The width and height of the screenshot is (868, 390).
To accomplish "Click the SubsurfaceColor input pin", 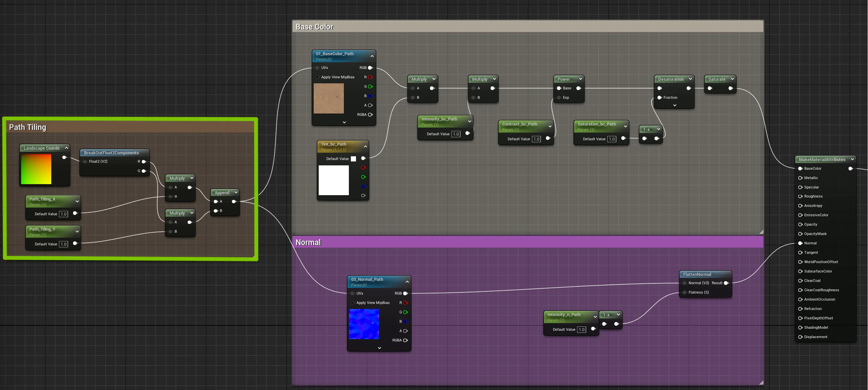I will [x=800, y=271].
